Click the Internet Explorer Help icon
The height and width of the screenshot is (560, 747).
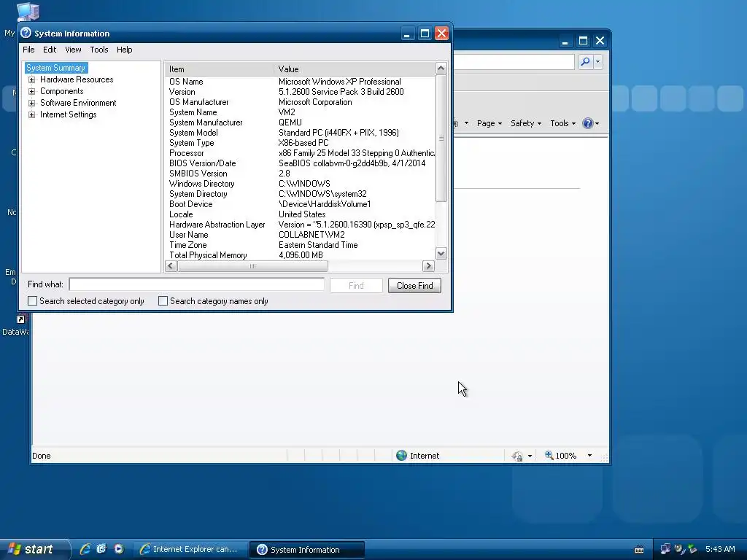pos(588,123)
